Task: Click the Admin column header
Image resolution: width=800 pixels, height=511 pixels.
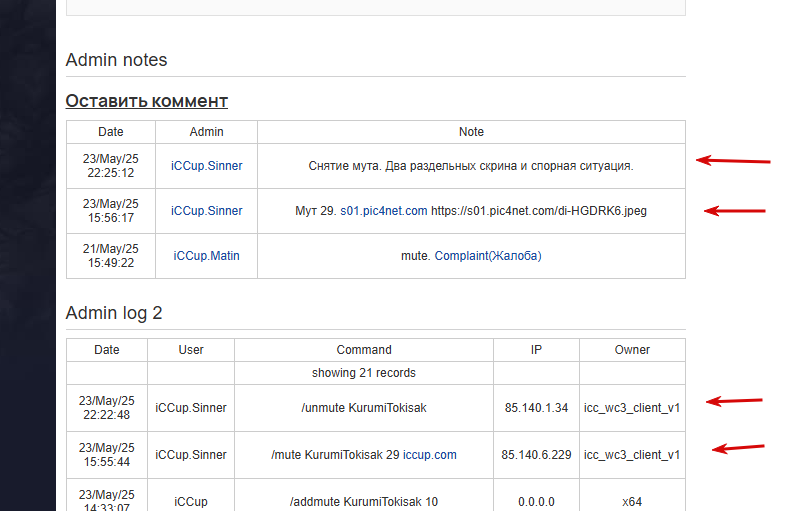Action: pyautogui.click(x=207, y=132)
